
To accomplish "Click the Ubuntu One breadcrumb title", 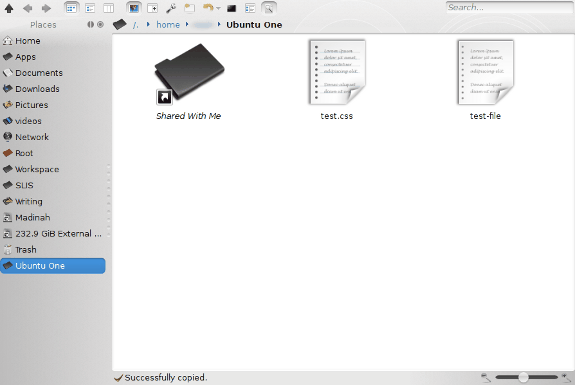I will (x=254, y=25).
